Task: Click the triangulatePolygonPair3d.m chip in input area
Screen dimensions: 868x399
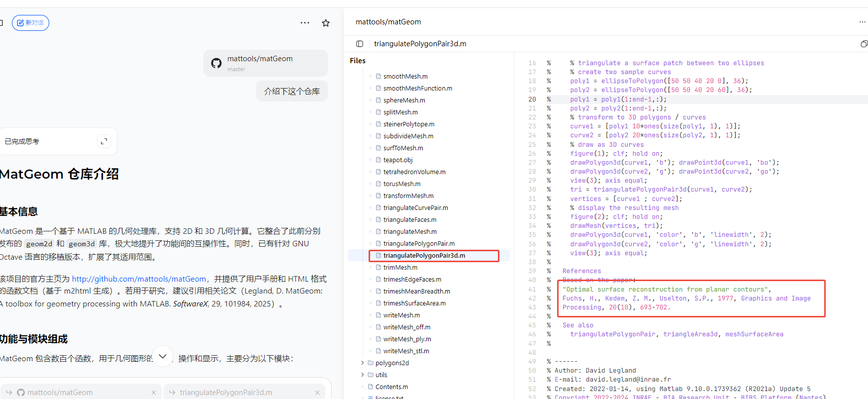Action: point(244,392)
